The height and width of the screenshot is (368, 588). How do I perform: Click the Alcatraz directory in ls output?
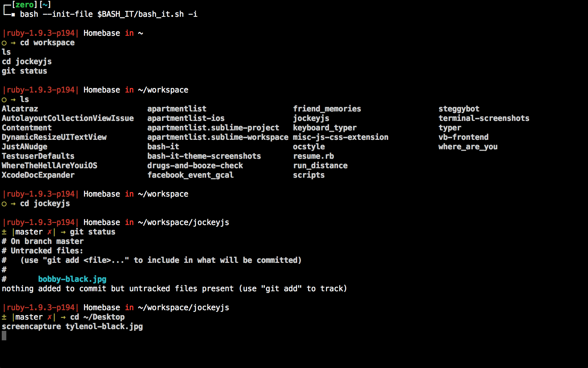20,109
